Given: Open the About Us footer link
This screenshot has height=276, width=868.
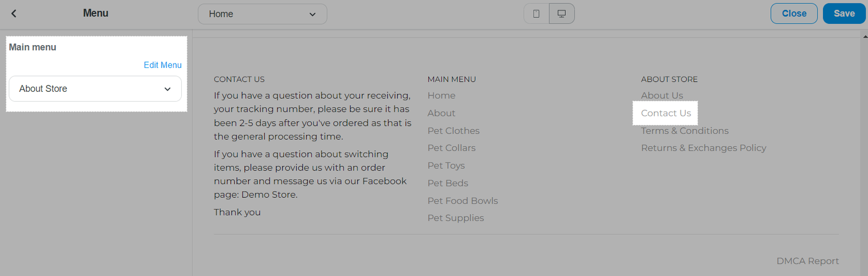Looking at the screenshot, I should (x=662, y=96).
